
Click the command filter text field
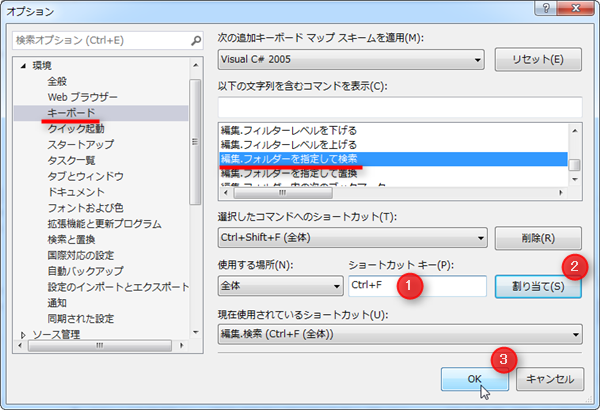(400, 106)
